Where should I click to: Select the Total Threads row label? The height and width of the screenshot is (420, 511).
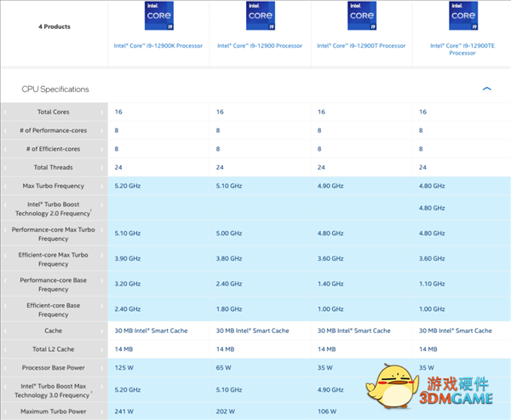pos(53,167)
